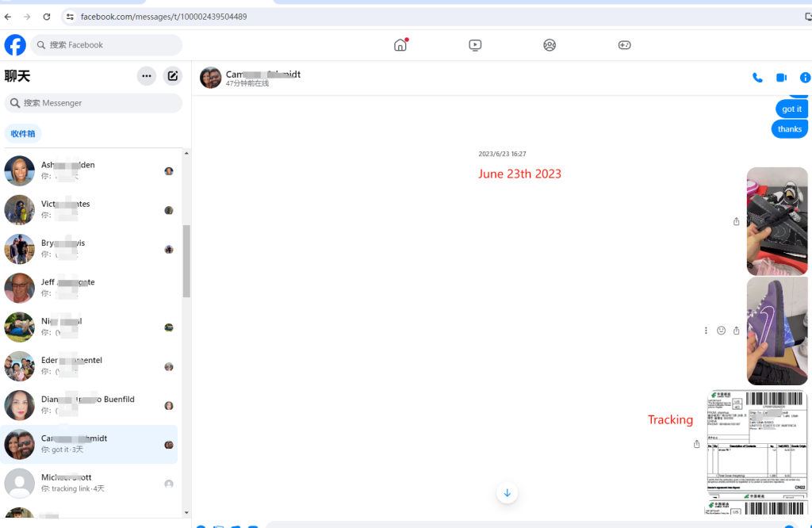The image size is (812, 528).
Task: Open conversation info icon
Action: (x=805, y=78)
